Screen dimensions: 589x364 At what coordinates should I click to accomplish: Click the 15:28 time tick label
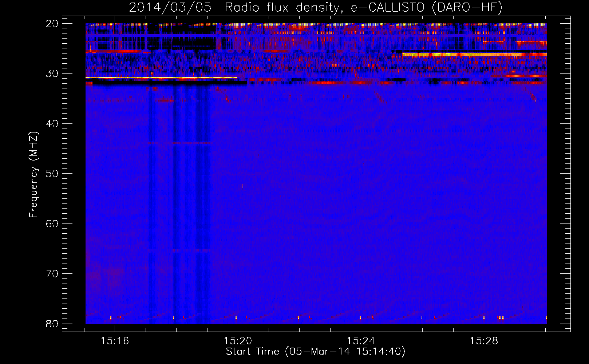pos(484,341)
